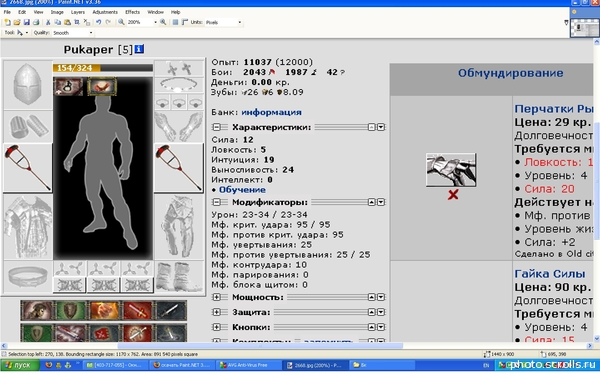This screenshot has width=600, height=375.
Task: Expand the Защита section
Action: point(217,312)
